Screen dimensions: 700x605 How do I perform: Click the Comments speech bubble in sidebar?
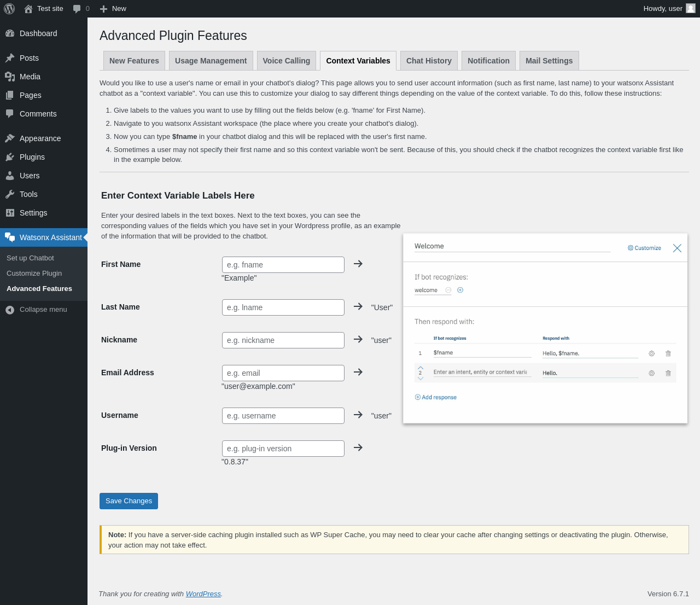click(10, 114)
